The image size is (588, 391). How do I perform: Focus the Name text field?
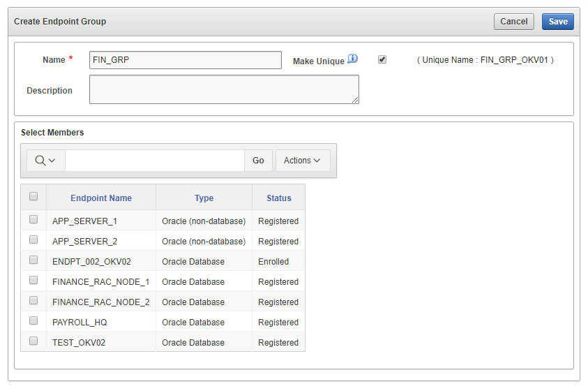185,60
